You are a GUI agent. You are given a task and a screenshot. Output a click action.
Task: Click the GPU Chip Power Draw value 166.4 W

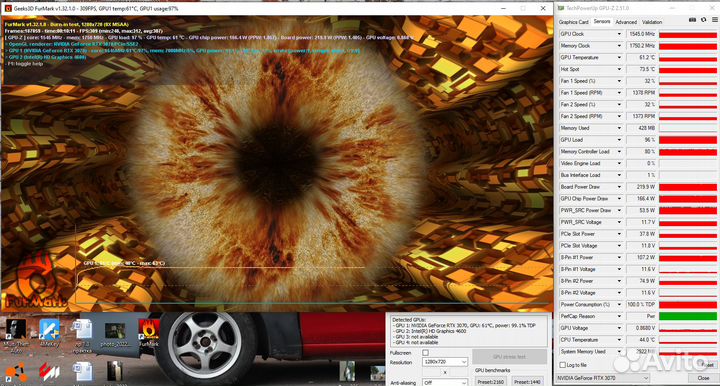[x=642, y=199]
